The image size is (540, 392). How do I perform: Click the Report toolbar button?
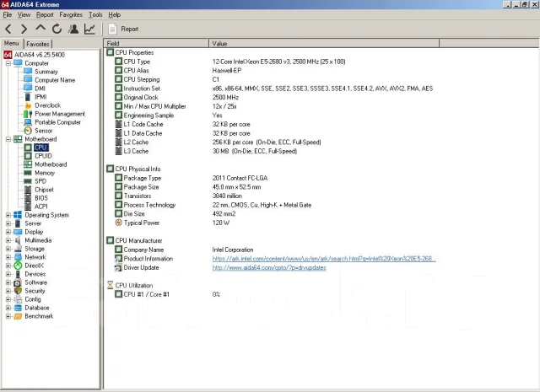tap(123, 29)
